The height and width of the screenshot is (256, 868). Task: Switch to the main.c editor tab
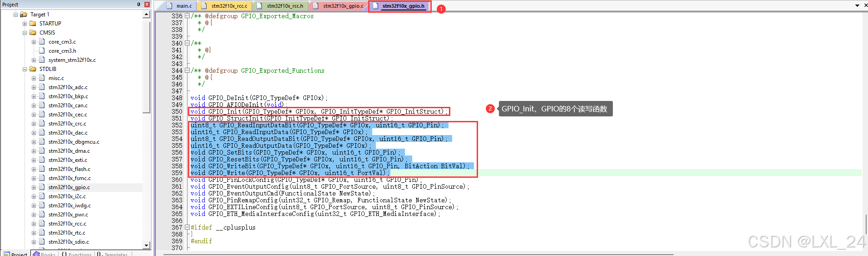pos(179,6)
